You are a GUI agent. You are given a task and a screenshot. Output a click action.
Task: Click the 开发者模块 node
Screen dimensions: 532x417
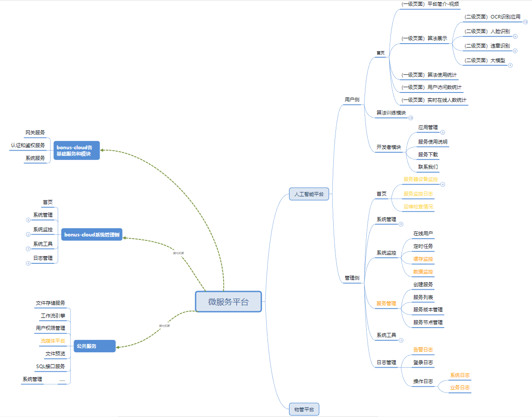pyautogui.click(x=389, y=148)
